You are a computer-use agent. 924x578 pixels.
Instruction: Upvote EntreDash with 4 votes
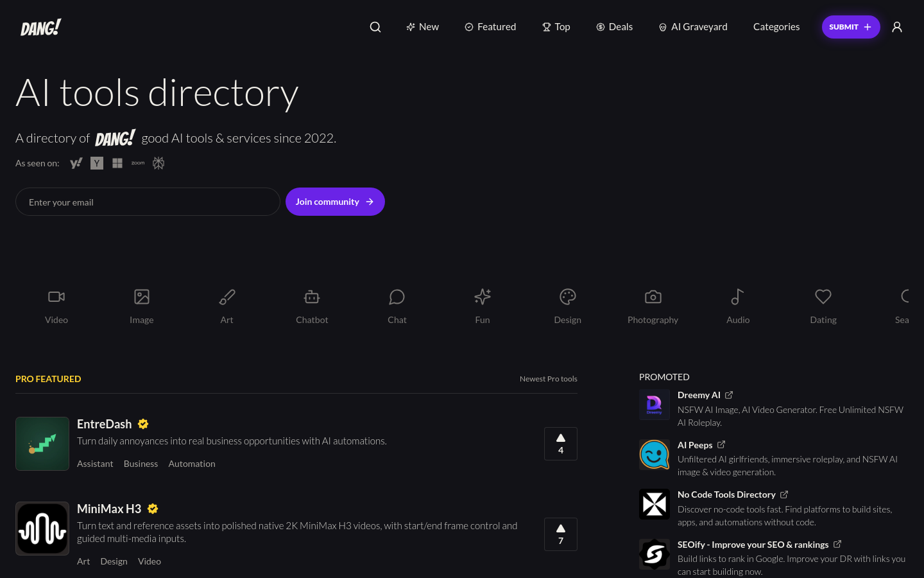[x=561, y=444]
